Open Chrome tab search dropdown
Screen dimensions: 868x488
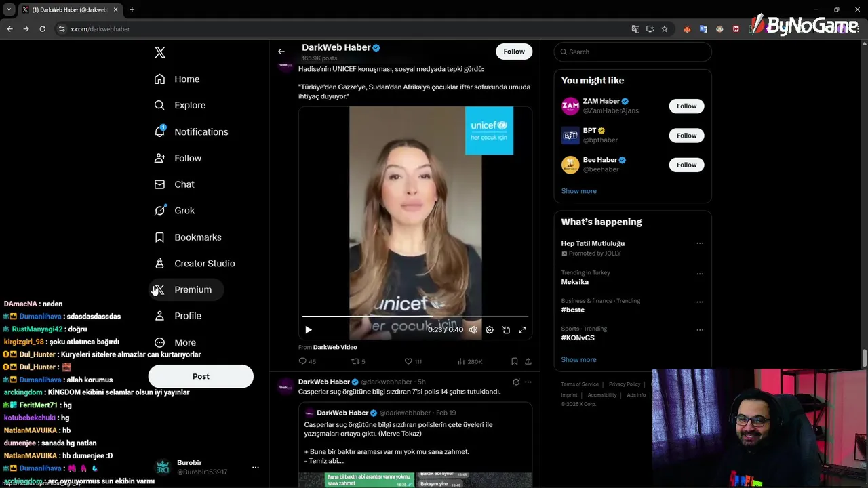9,9
